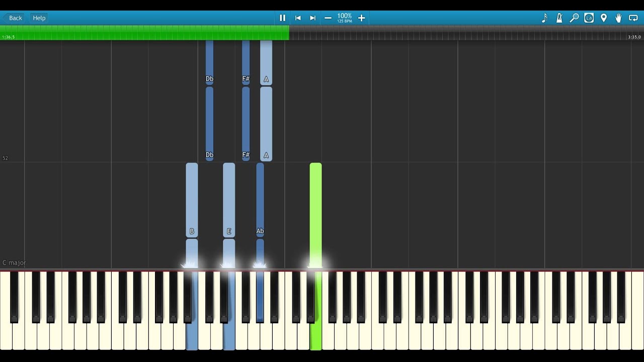
Task: Click the 1:36.5 elapsed time label
Action: pos(8,37)
